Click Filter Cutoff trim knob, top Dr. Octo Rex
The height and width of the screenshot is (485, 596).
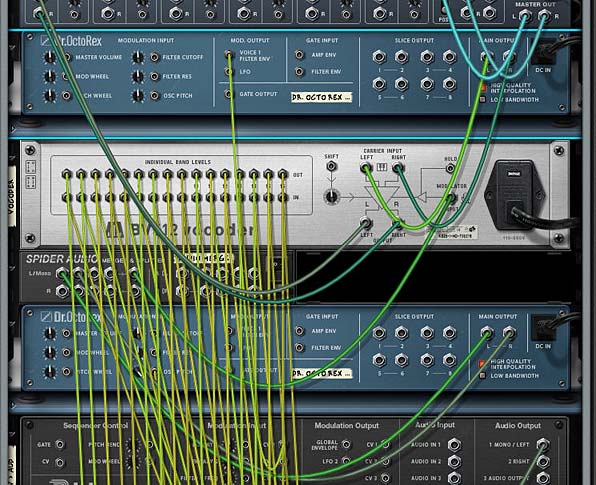[x=138, y=57]
